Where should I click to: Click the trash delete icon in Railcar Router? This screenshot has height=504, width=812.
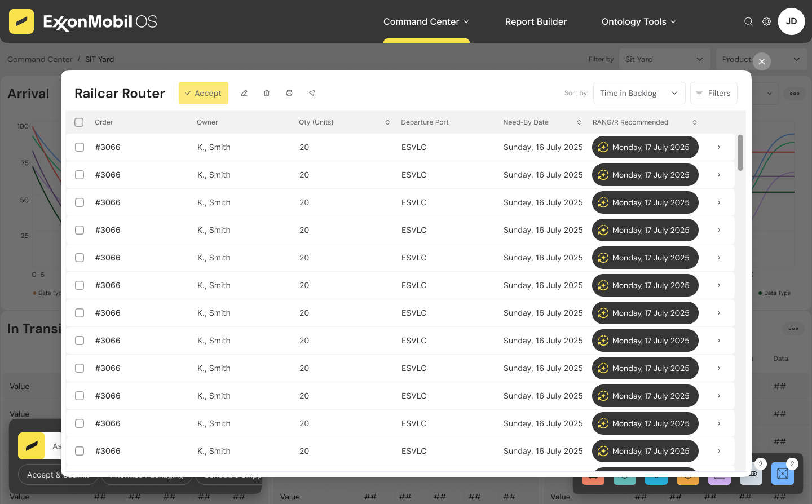267,93
